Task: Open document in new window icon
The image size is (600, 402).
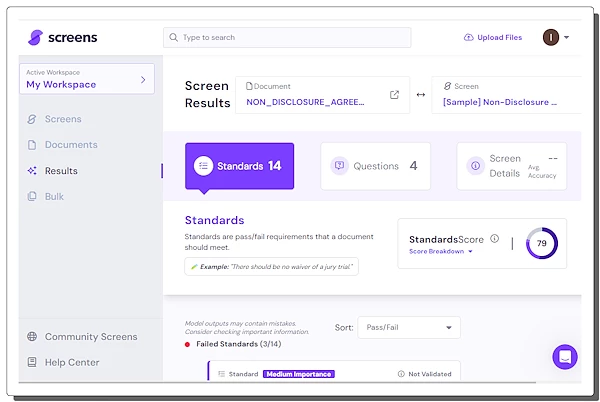Action: [394, 95]
